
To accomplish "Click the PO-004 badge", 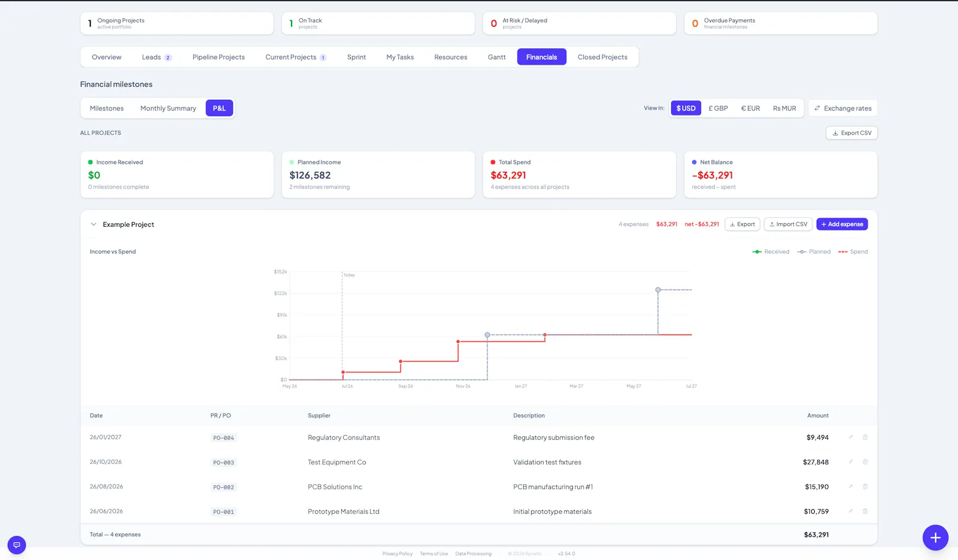I will pos(223,438).
